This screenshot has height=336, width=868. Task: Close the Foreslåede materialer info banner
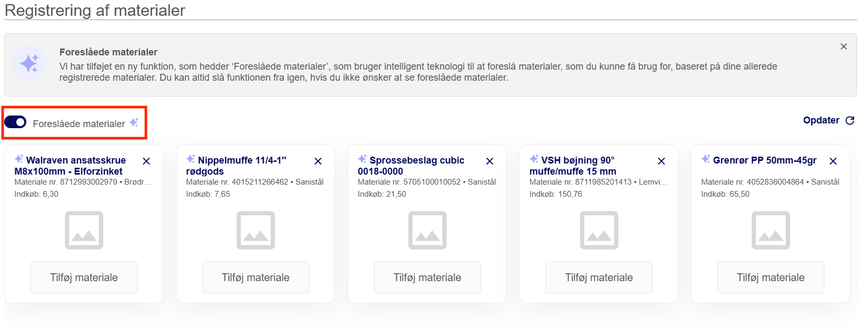click(x=844, y=46)
